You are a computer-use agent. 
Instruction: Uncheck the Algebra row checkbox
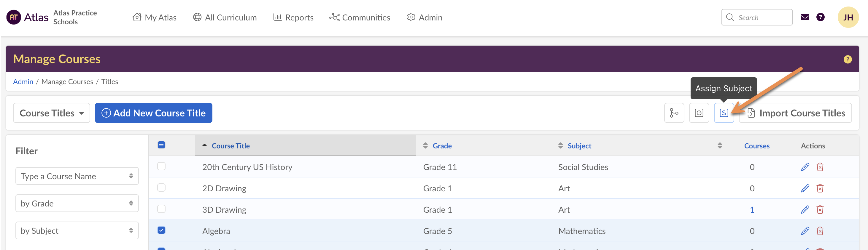161,230
